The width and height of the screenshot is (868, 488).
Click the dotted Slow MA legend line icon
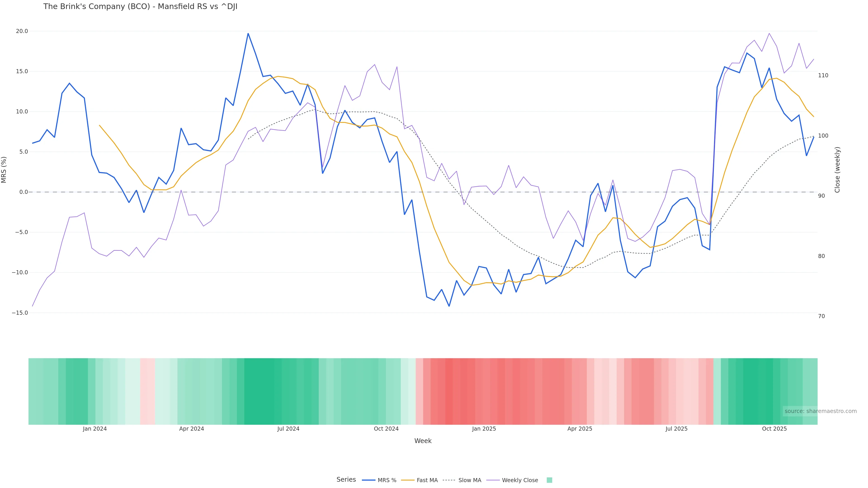[x=449, y=480]
